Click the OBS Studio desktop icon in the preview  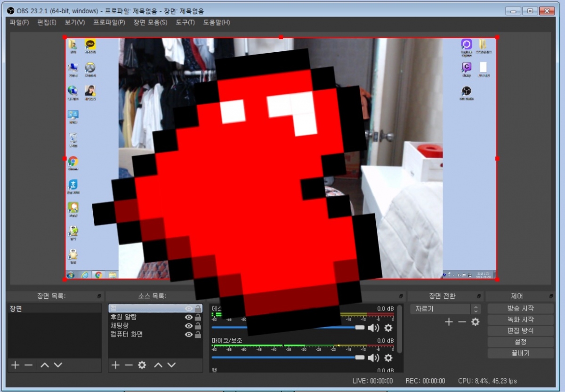466,91
